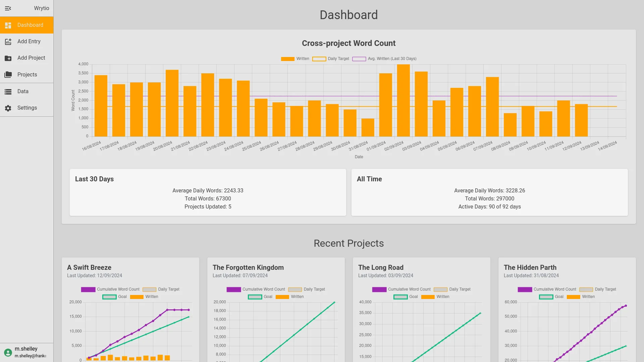The image size is (644, 362).
Task: Collapse the sidebar with the top-left icon
Action: (8, 8)
